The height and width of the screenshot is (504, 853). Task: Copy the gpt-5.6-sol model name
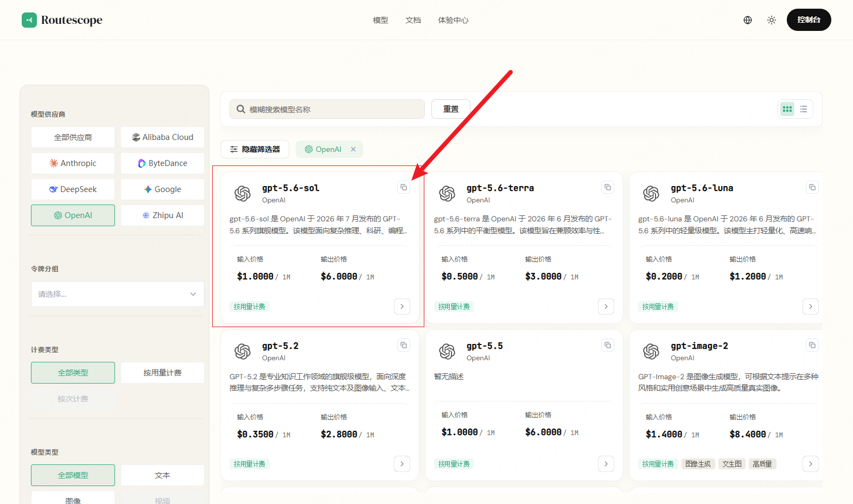coord(404,187)
